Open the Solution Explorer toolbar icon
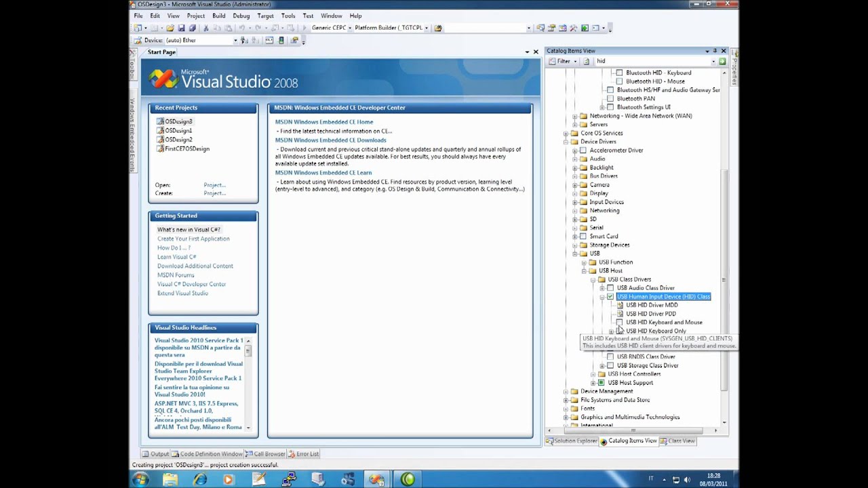The height and width of the screenshot is (488, 868). coord(540,28)
